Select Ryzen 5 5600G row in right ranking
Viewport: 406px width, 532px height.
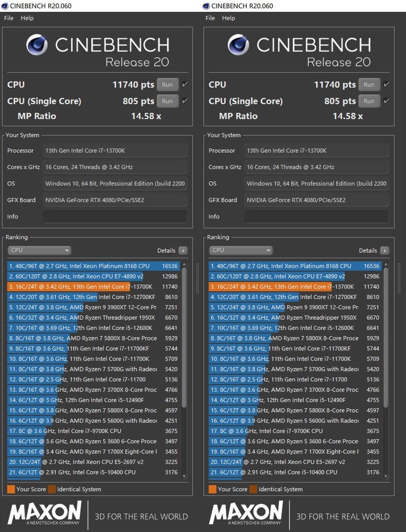(x=295, y=421)
